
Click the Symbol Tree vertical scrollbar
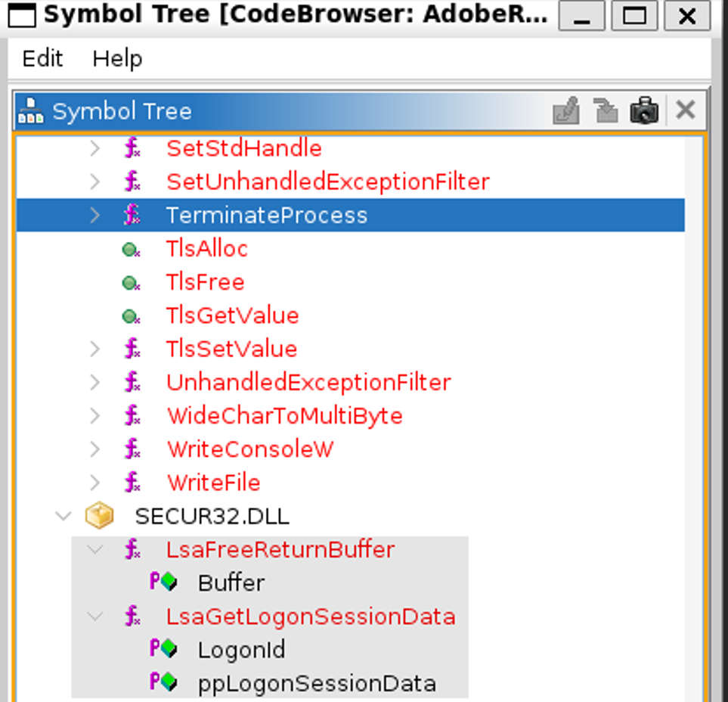pos(695,418)
